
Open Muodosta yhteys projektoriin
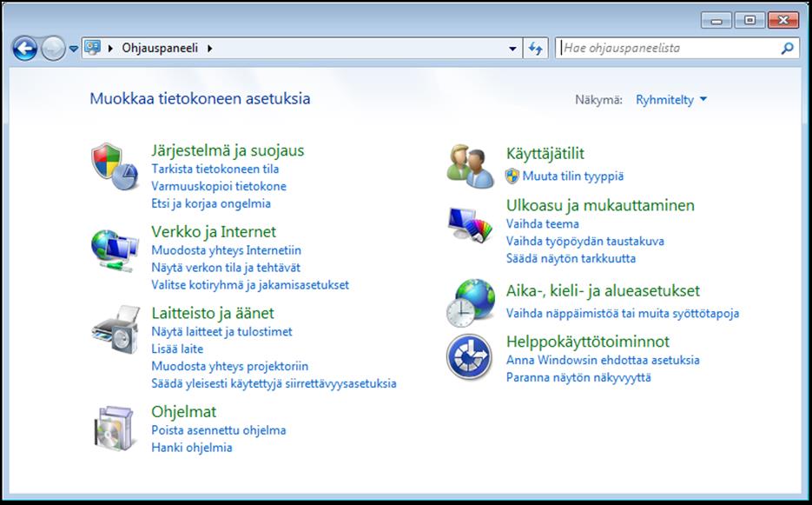point(230,366)
